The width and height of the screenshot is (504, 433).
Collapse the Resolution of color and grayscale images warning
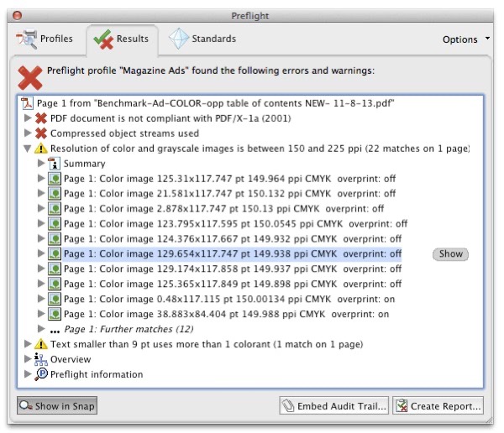pos(28,148)
